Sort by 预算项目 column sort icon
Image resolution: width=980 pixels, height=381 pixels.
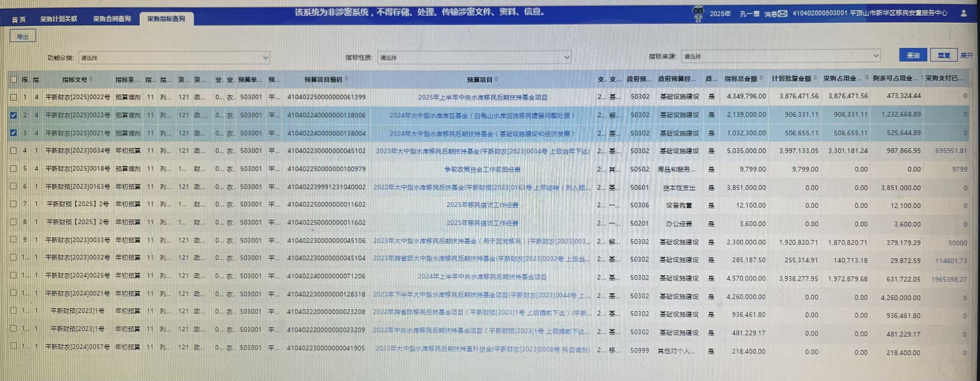coord(496,79)
